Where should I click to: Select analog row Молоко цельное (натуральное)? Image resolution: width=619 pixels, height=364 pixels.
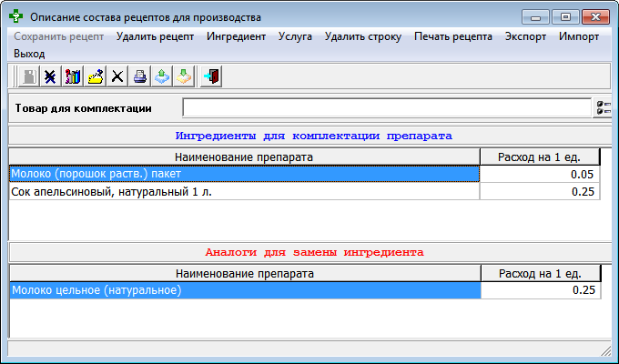point(245,290)
